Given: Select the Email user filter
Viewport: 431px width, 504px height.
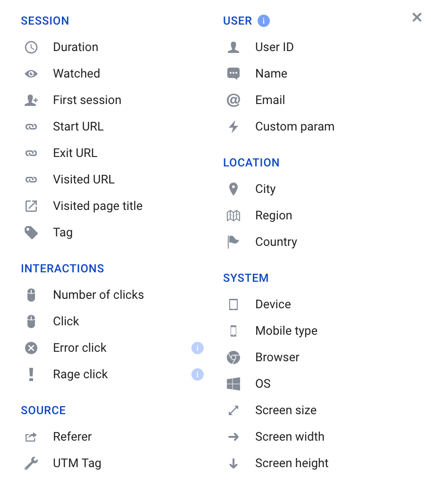Looking at the screenshot, I should coord(270,100).
